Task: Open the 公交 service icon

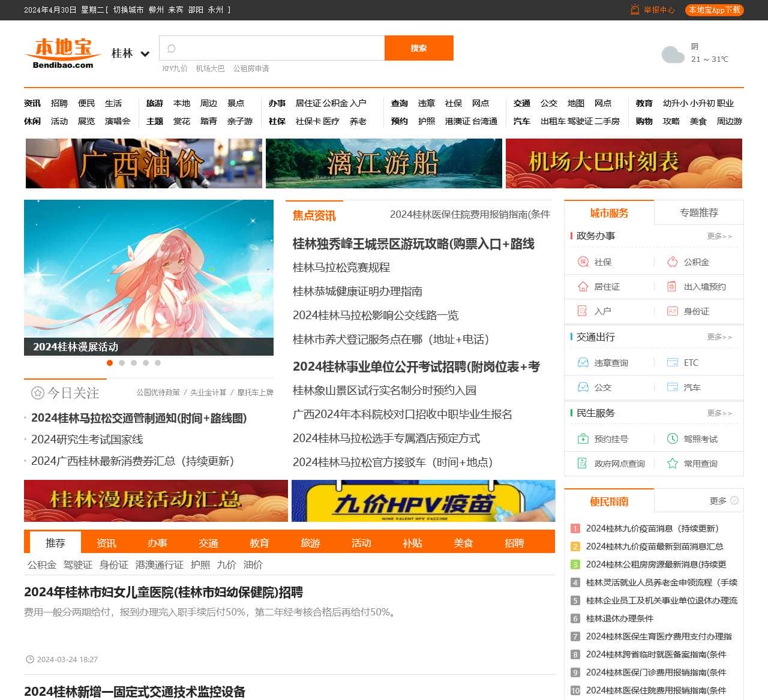Action: [583, 387]
